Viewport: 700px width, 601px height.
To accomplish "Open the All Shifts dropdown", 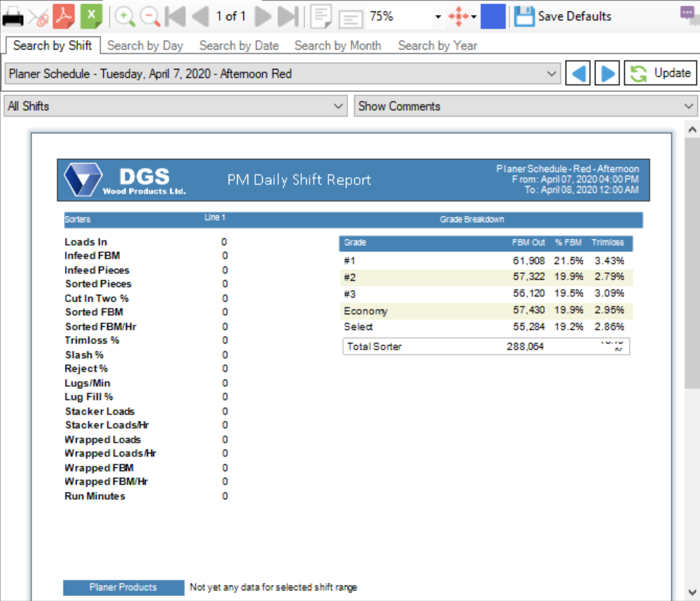I will tap(339, 106).
